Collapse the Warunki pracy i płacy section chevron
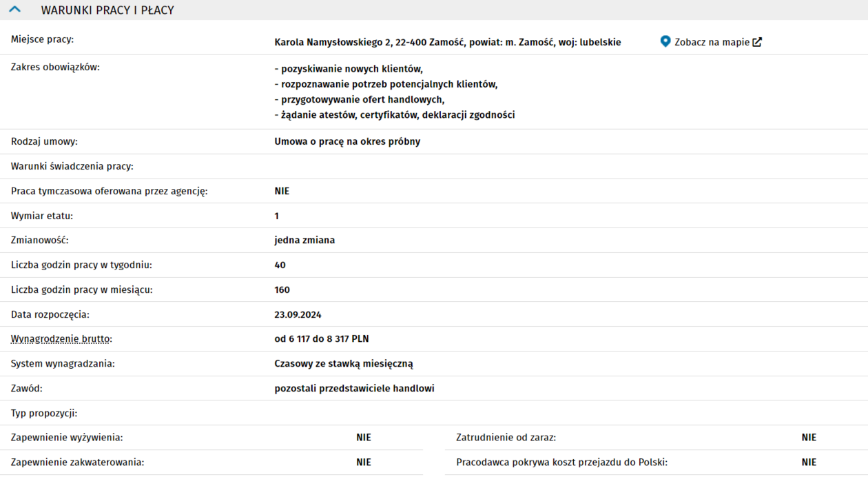The image size is (868, 488). [x=15, y=10]
